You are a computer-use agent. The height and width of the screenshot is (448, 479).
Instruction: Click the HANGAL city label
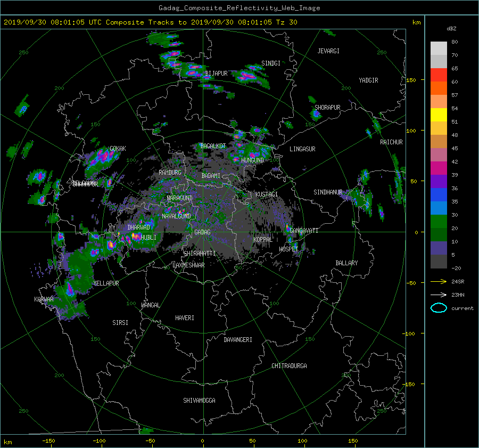coord(150,305)
